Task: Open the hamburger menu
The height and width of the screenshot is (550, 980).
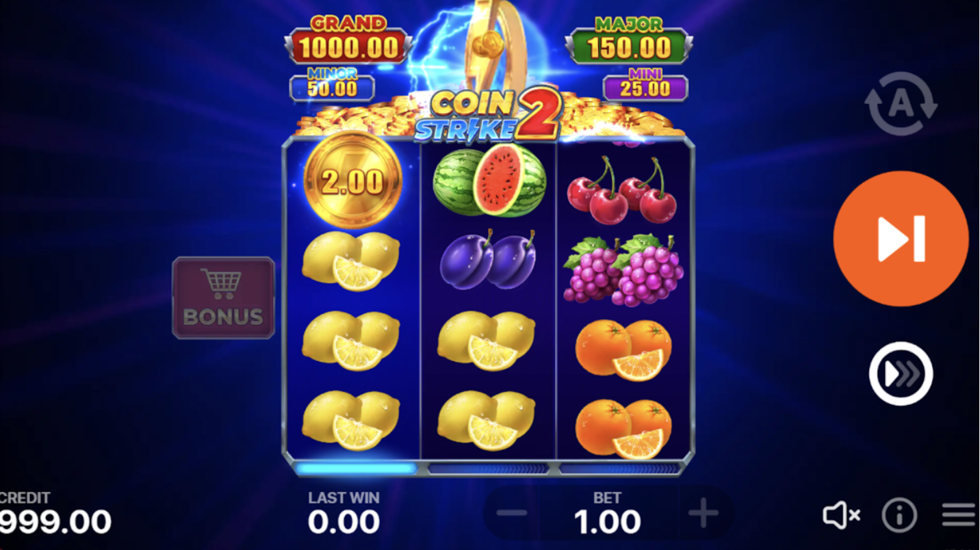Action: pyautogui.click(x=958, y=515)
